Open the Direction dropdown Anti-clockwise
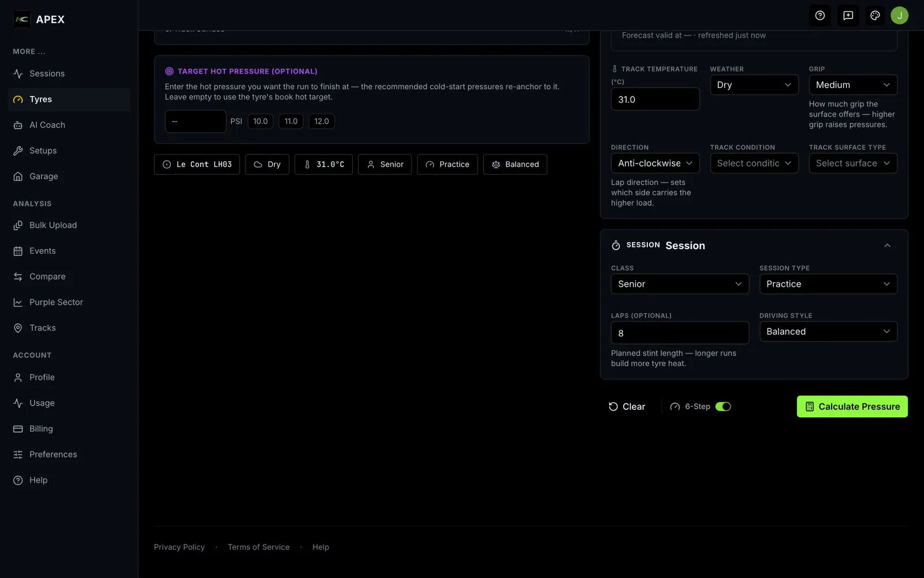This screenshot has width=924, height=578. [x=655, y=163]
